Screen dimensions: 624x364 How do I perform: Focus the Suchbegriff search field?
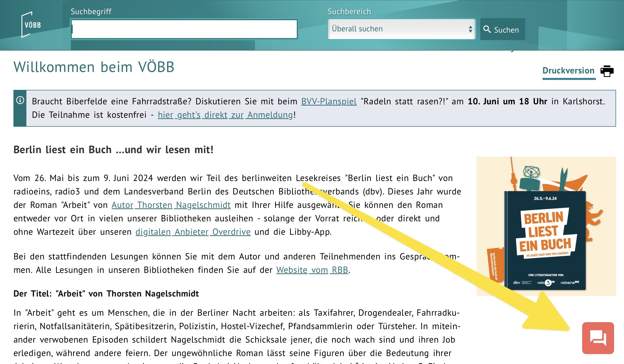coord(184,29)
